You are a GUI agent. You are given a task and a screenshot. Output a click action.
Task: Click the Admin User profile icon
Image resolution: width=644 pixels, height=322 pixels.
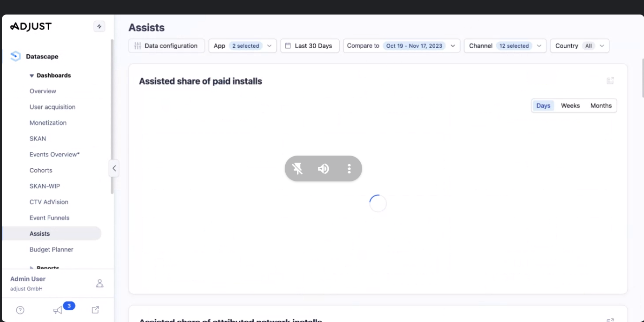[x=99, y=283]
